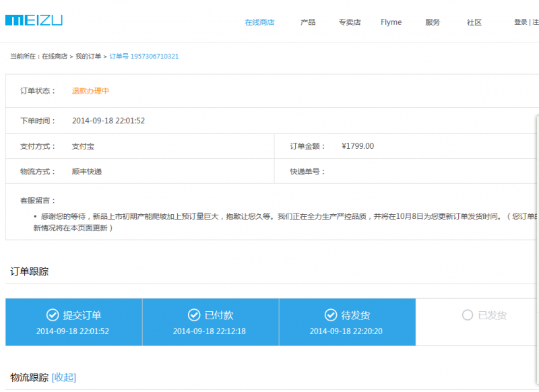539x392 pixels.
Task: Click 我的订单 in the breadcrumb
Action: (x=88, y=57)
